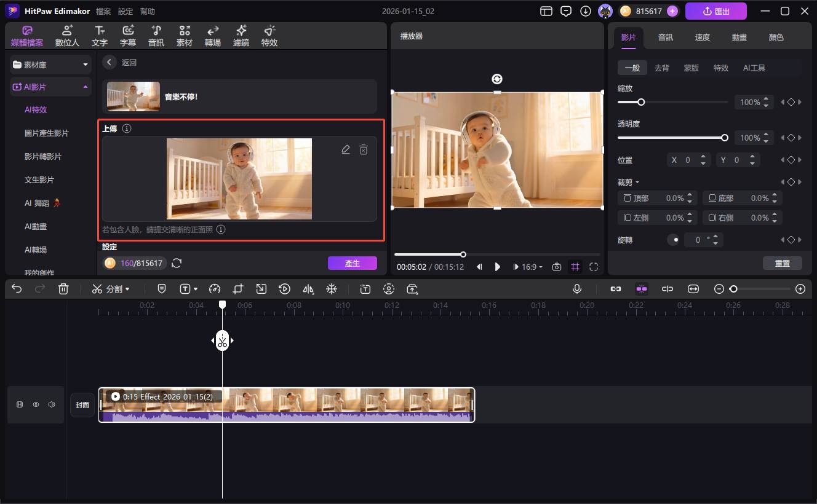Click the 產生 generate button
817x504 pixels.
pos(352,263)
